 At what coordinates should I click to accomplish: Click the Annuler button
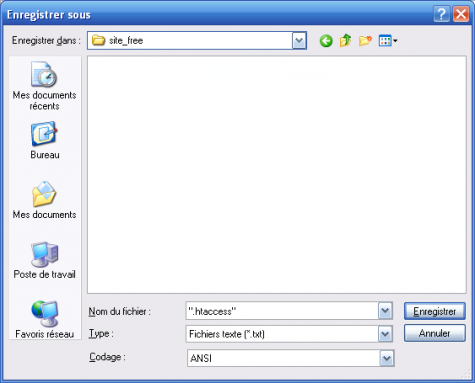[435, 333]
